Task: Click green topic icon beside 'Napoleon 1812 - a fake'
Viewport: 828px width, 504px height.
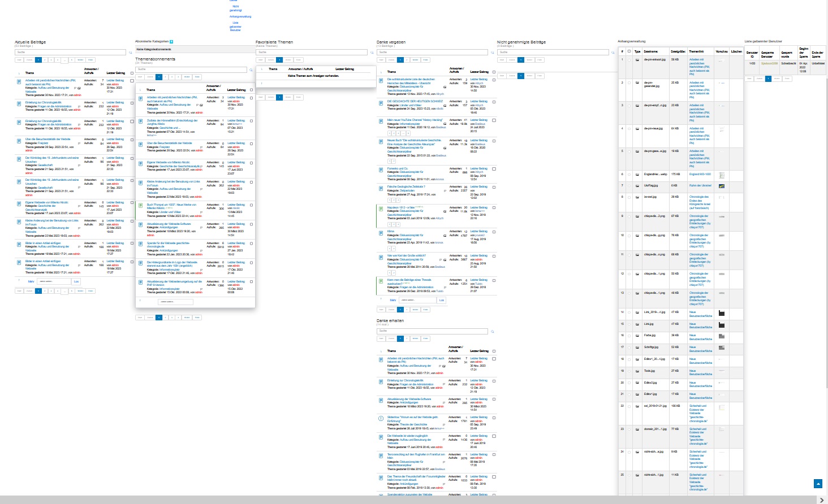Action: coord(381,208)
